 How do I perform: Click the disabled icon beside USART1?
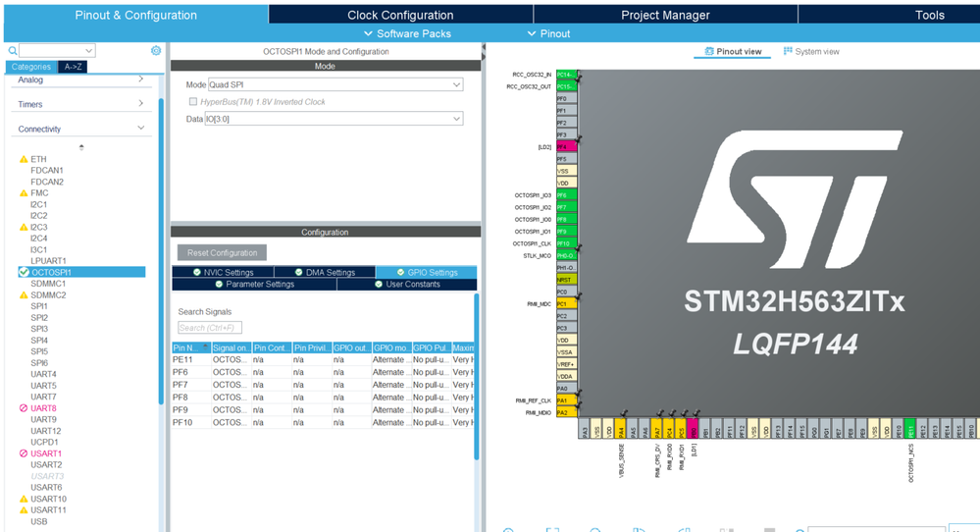click(24, 453)
